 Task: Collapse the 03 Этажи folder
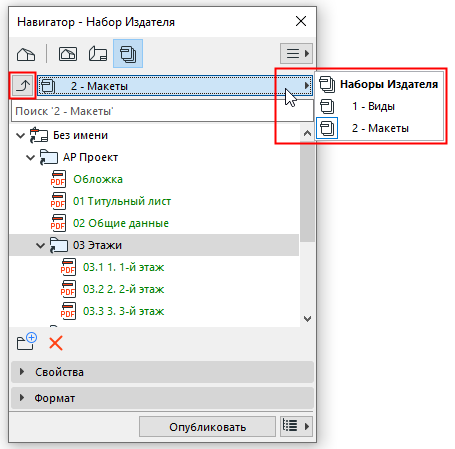point(40,246)
